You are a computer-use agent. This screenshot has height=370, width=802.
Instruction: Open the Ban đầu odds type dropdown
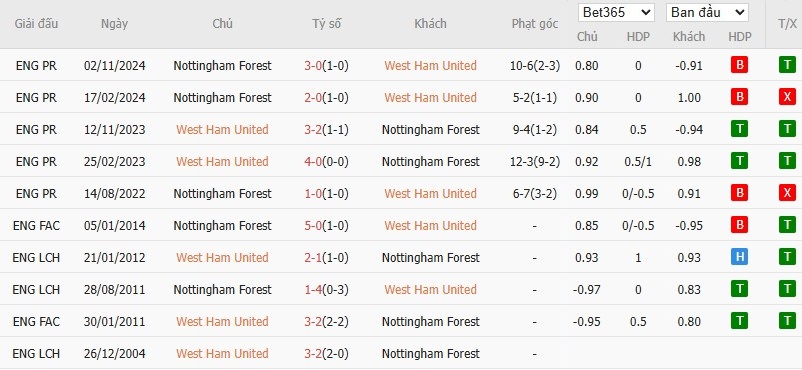click(707, 13)
